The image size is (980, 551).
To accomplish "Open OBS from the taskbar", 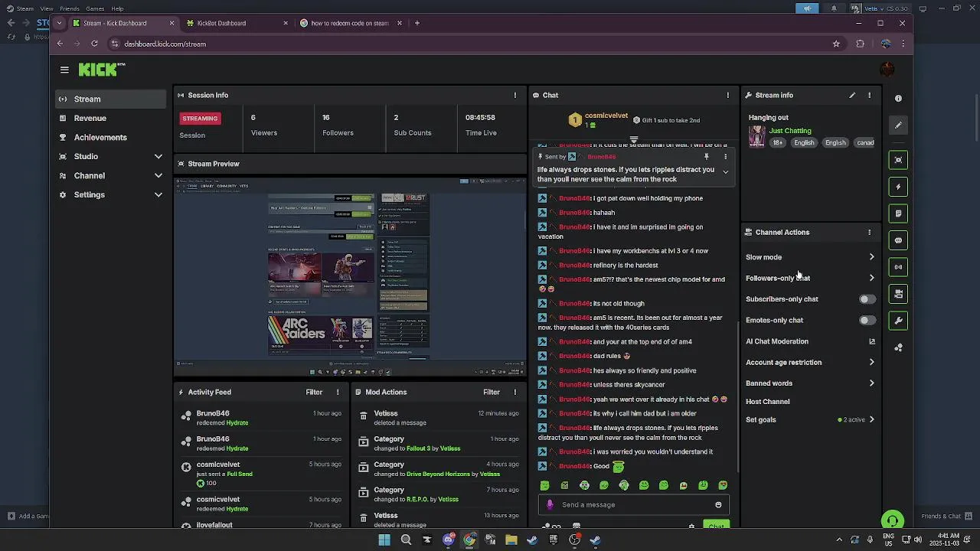I will (x=574, y=540).
